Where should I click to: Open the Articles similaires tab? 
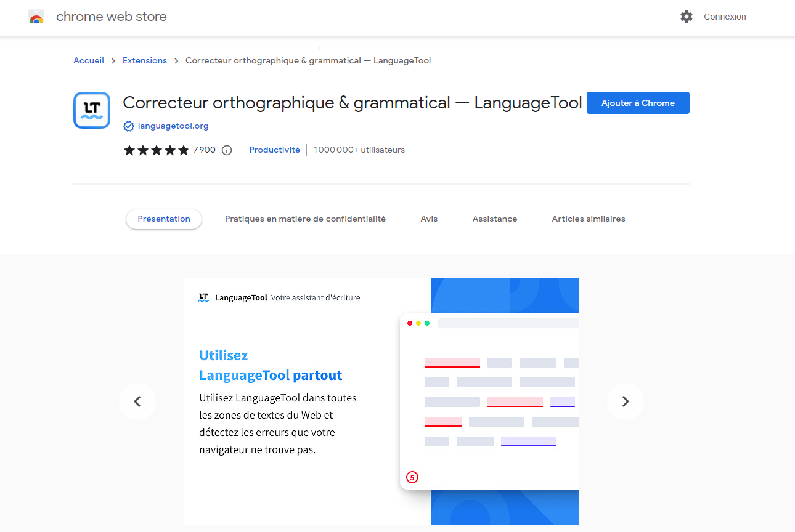tap(589, 219)
